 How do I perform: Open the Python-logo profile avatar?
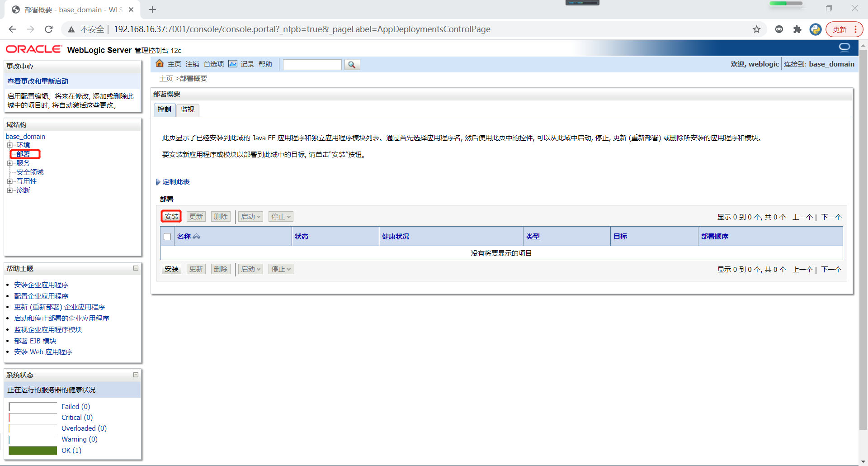816,29
